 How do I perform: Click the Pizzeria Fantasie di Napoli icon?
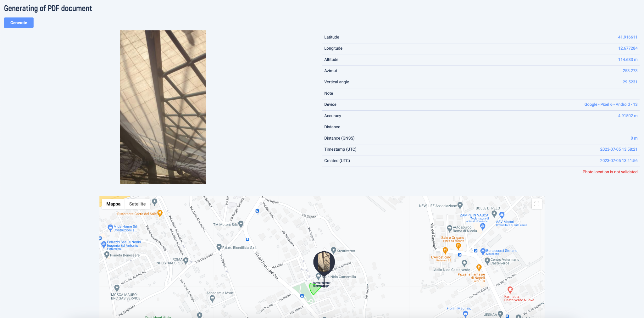[479, 268]
